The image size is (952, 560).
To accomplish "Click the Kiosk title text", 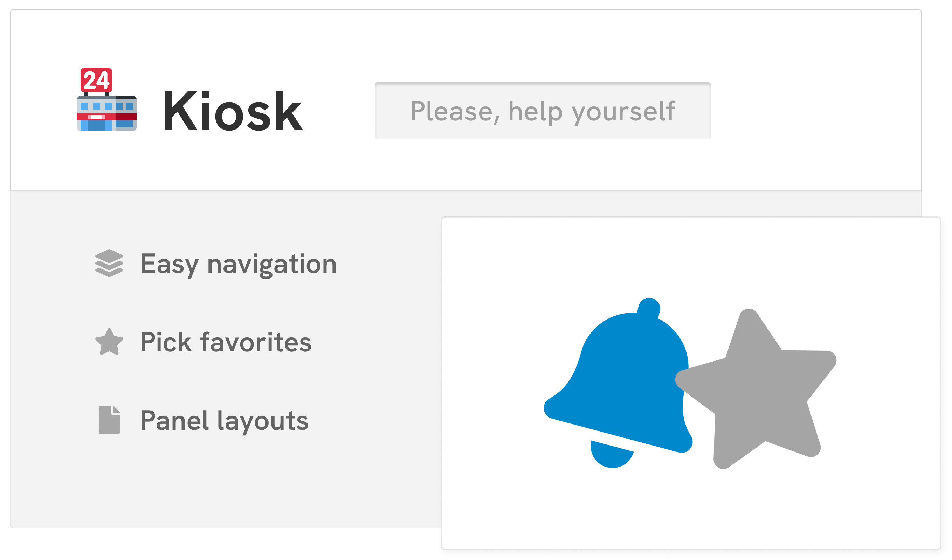I will tap(232, 111).
